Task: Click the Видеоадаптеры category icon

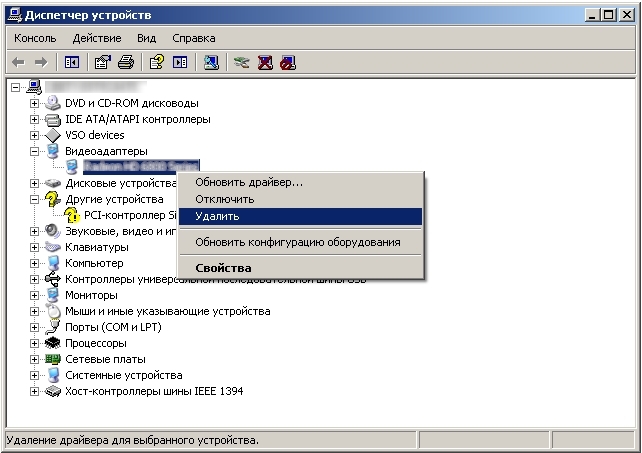Action: pyautogui.click(x=52, y=151)
